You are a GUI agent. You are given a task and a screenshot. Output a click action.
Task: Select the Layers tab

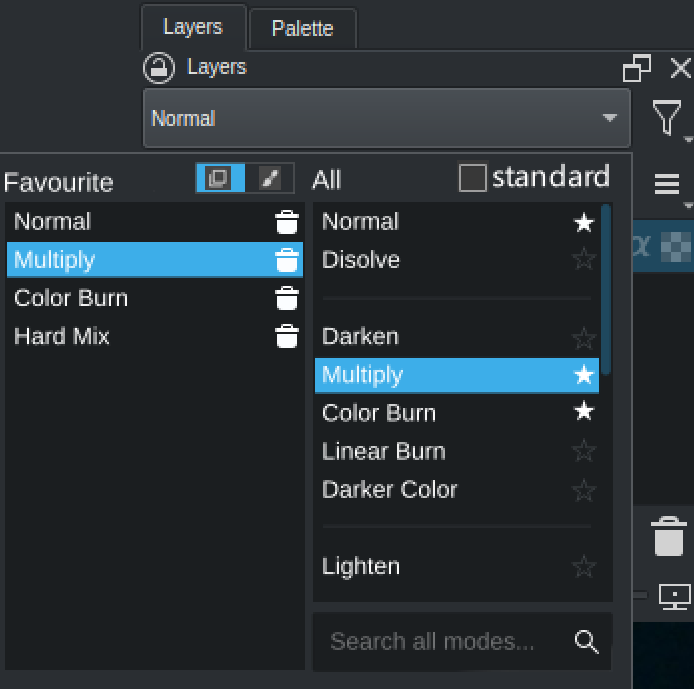coord(192,27)
